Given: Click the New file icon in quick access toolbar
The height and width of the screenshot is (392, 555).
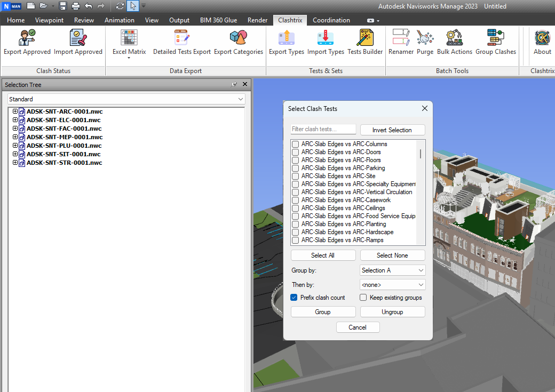Looking at the screenshot, I should tap(31, 6).
